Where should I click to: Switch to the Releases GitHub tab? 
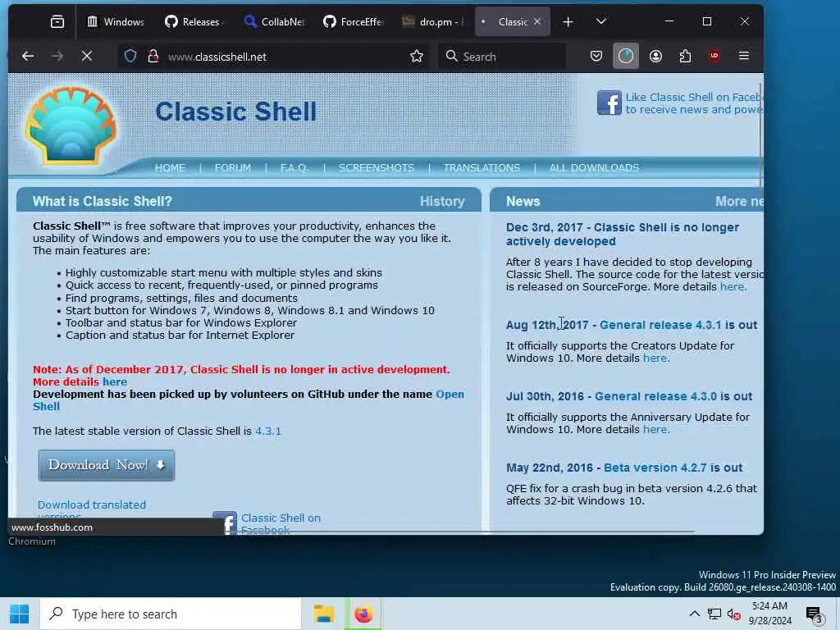point(193,22)
